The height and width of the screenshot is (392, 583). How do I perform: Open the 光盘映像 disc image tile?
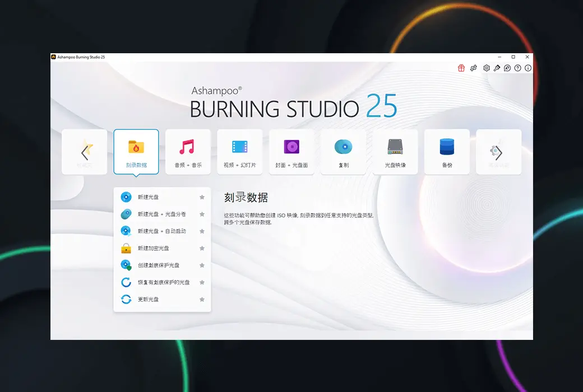point(395,152)
